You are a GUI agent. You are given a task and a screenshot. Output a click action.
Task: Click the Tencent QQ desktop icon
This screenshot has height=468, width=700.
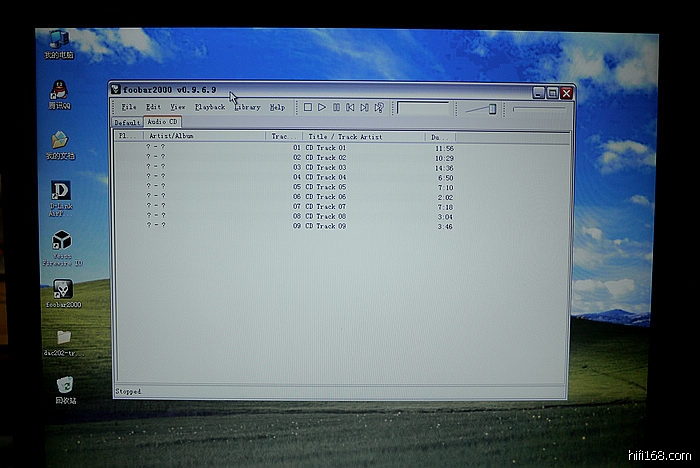click(60, 91)
